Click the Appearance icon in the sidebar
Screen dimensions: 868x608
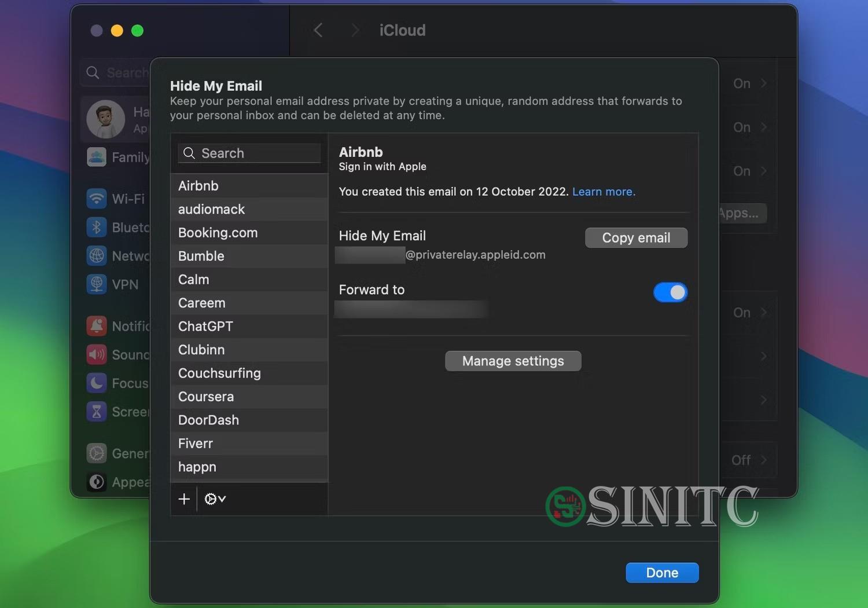97,482
